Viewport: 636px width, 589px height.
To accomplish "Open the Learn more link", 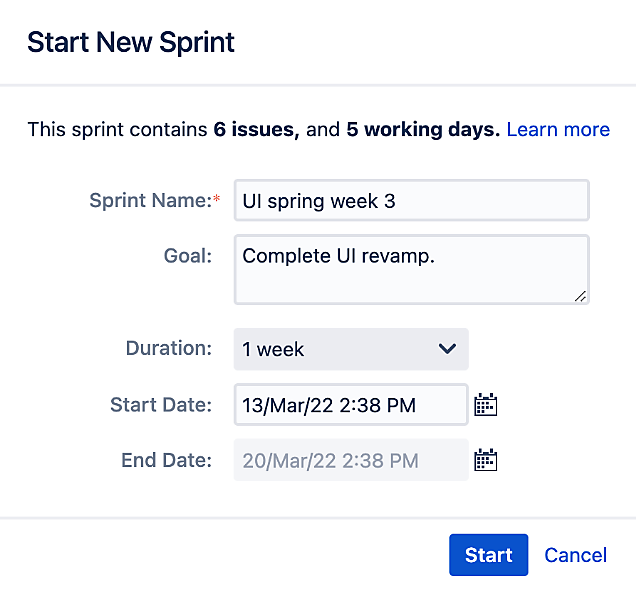I will (x=558, y=129).
